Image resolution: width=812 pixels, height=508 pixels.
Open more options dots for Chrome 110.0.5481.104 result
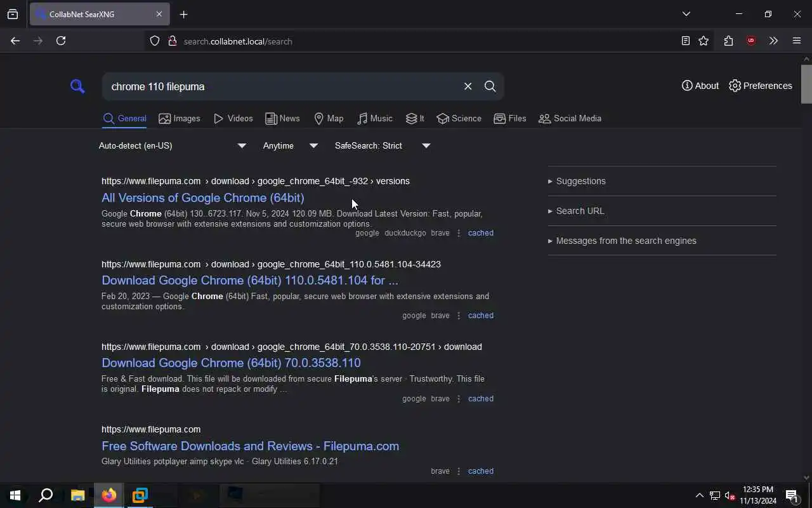pyautogui.click(x=459, y=316)
